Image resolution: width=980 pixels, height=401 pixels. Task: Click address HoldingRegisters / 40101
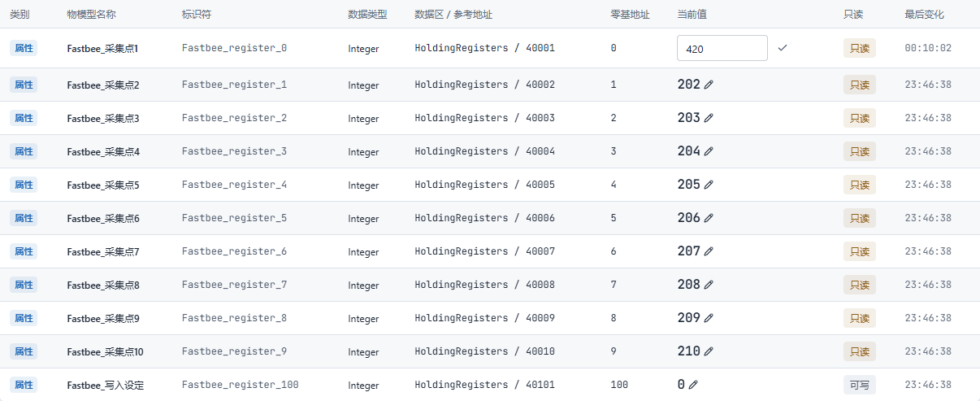pyautogui.click(x=484, y=385)
